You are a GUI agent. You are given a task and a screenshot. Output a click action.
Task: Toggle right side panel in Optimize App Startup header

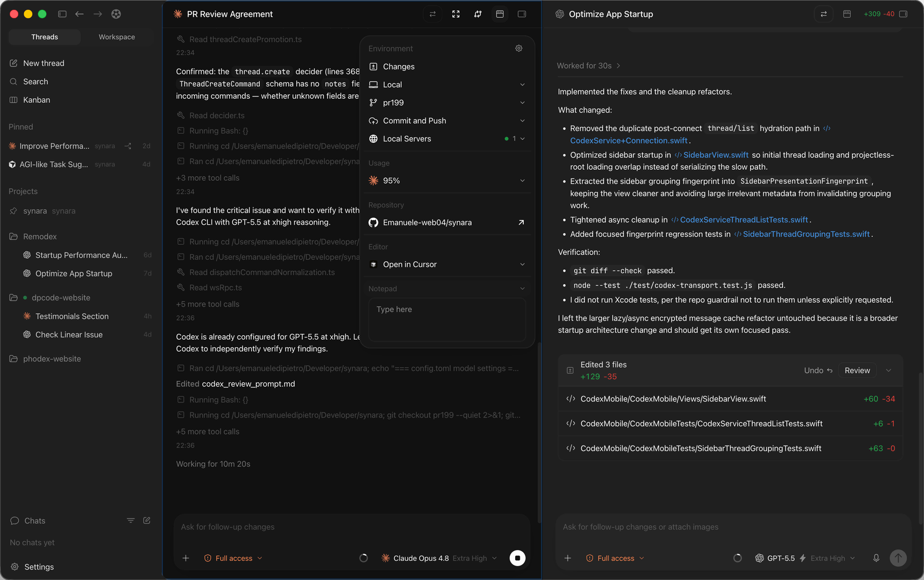pos(904,14)
